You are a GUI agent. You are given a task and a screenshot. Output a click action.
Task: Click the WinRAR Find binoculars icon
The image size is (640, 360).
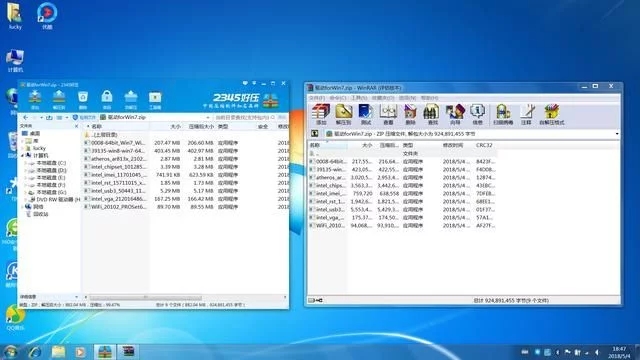pyautogui.click(x=432, y=114)
